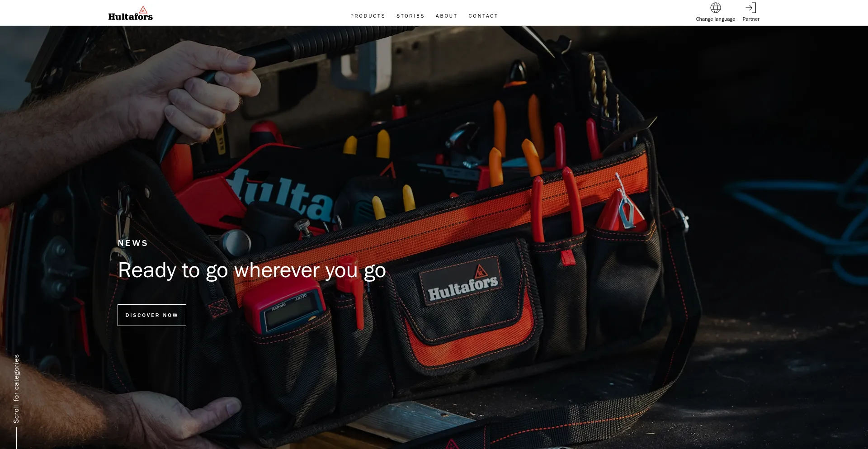Click the 'Scroll for categories' vertical text
Image resolution: width=868 pixels, height=449 pixels.
coord(16,389)
